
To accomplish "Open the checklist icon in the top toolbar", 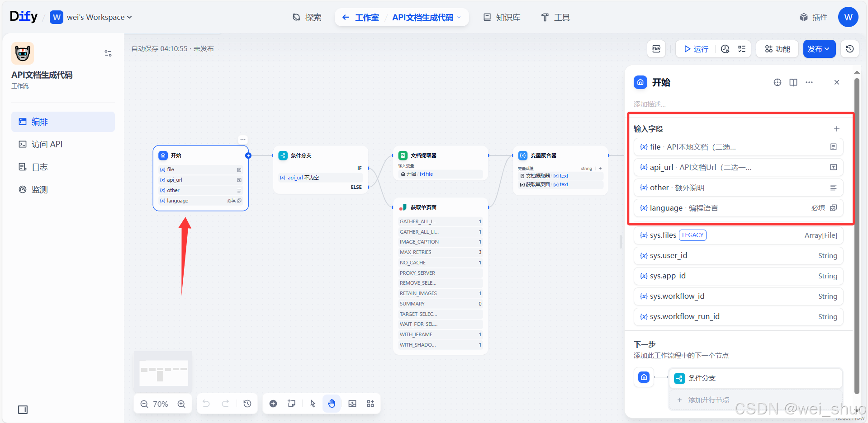I will coord(741,49).
